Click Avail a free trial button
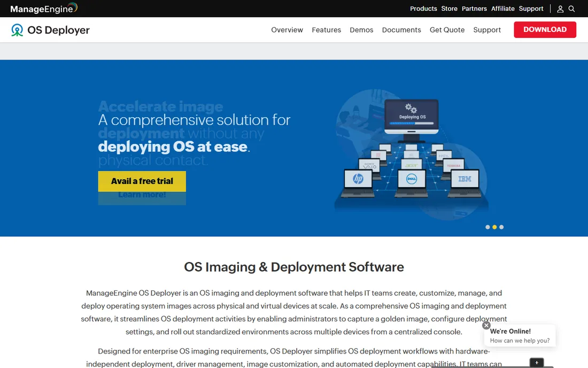Image resolution: width=588 pixels, height=368 pixels. 142,181
